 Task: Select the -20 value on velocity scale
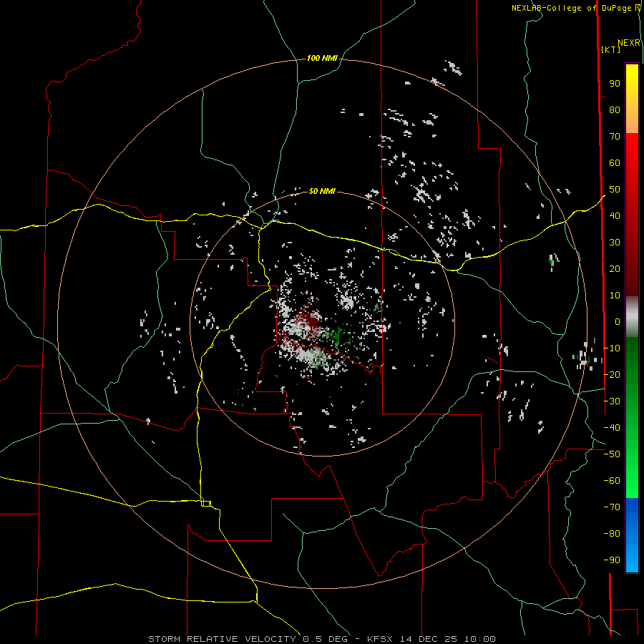[x=612, y=374]
